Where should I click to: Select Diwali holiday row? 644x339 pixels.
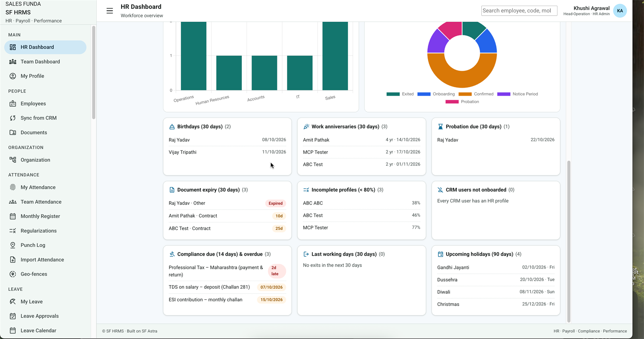pyautogui.click(x=496, y=292)
